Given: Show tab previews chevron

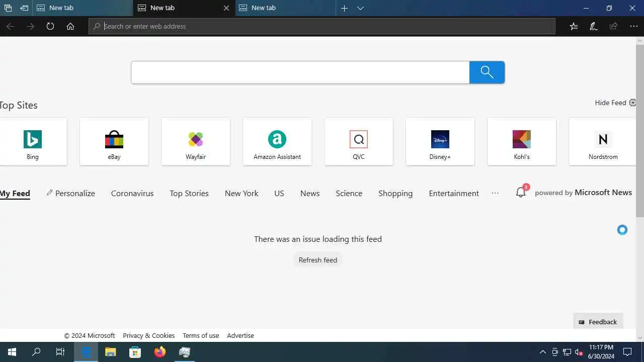Looking at the screenshot, I should [360, 8].
